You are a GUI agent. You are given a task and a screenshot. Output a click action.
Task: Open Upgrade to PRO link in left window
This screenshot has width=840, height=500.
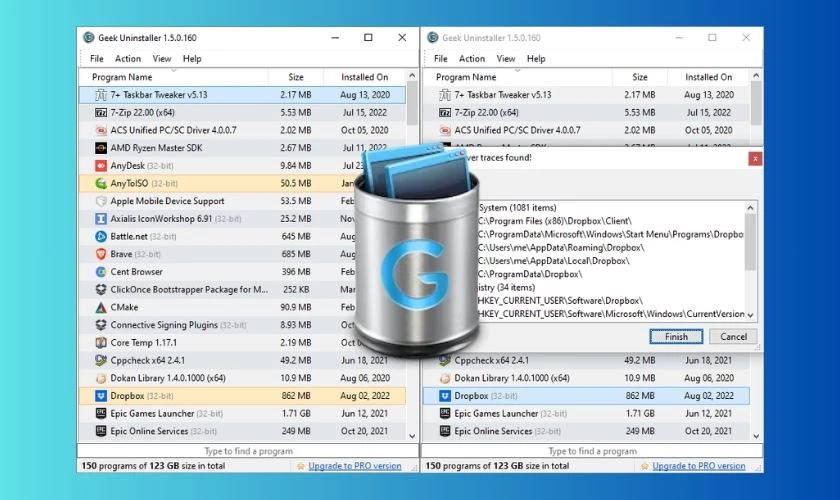coord(355,466)
